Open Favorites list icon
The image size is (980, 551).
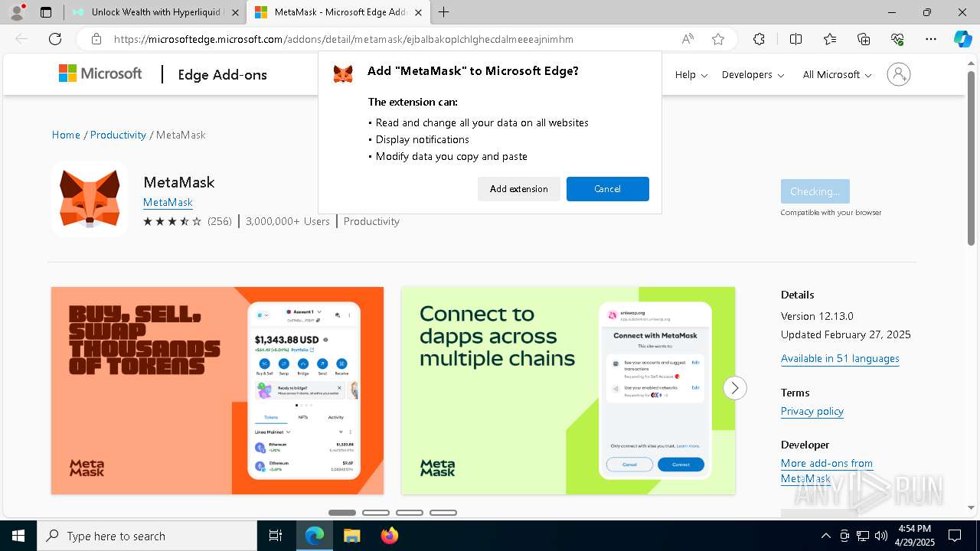click(830, 39)
